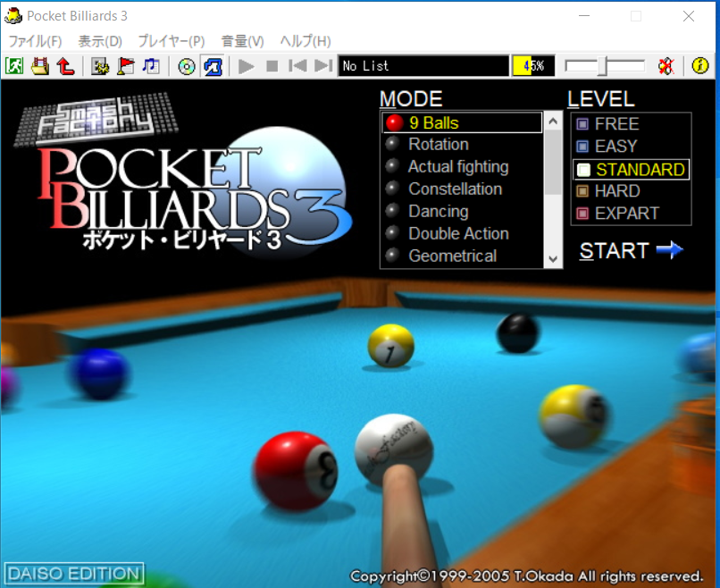Choose the STANDARD level
The image size is (720, 588).
pos(631,170)
